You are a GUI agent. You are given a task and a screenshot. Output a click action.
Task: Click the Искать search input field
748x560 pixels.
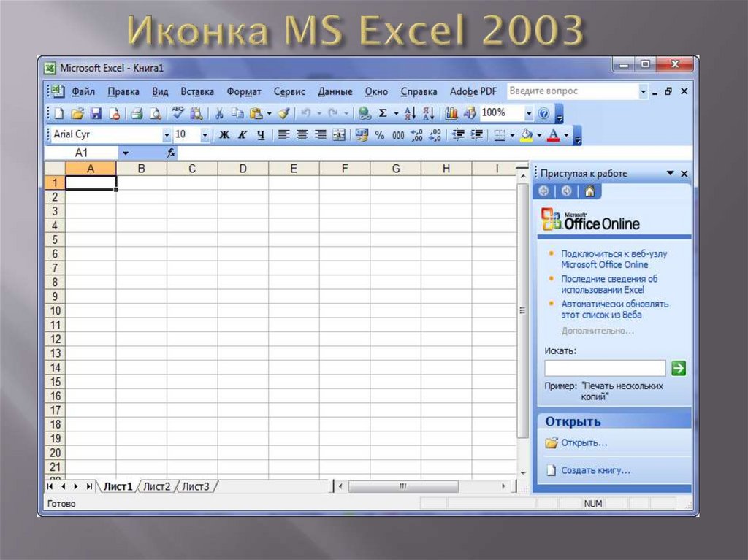(x=605, y=368)
